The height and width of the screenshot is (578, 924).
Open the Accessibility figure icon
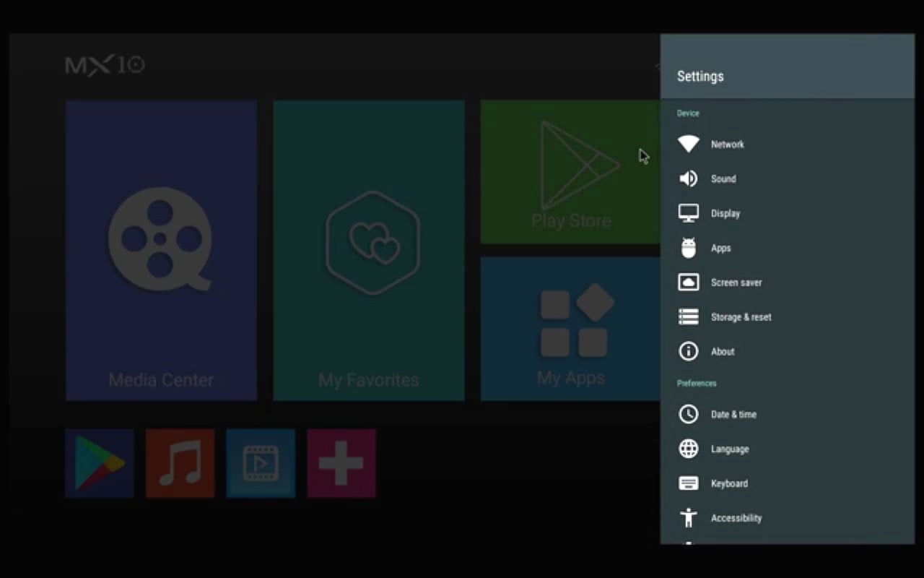689,518
